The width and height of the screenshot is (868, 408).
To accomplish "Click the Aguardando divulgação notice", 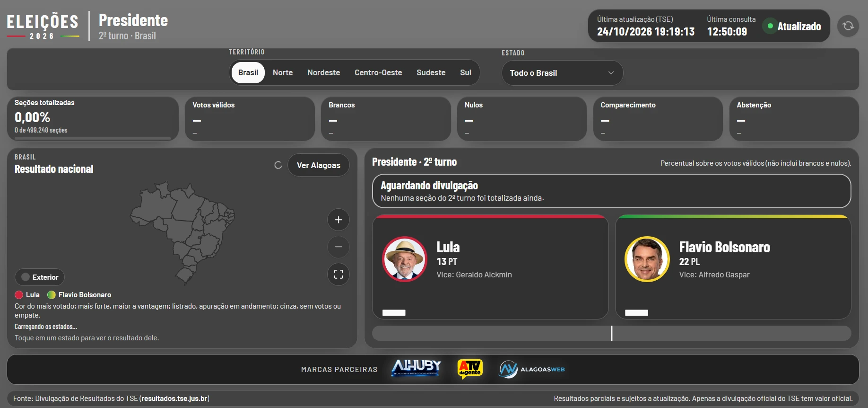I will (612, 191).
